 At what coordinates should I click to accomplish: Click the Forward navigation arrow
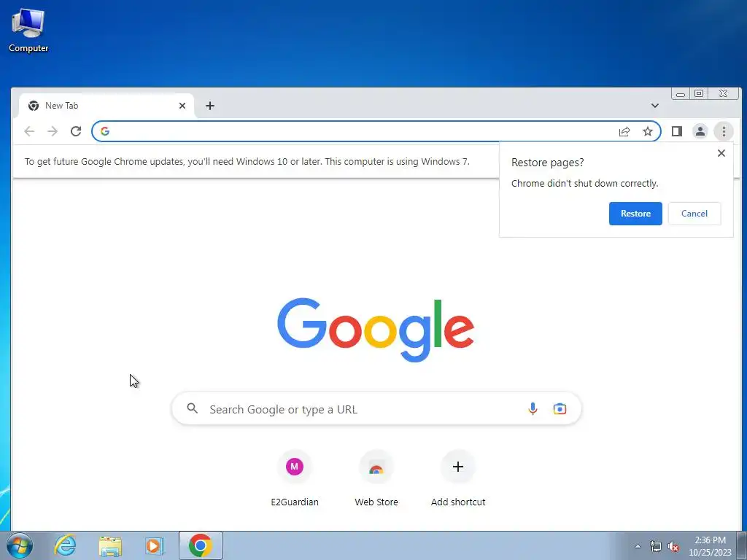coord(53,131)
